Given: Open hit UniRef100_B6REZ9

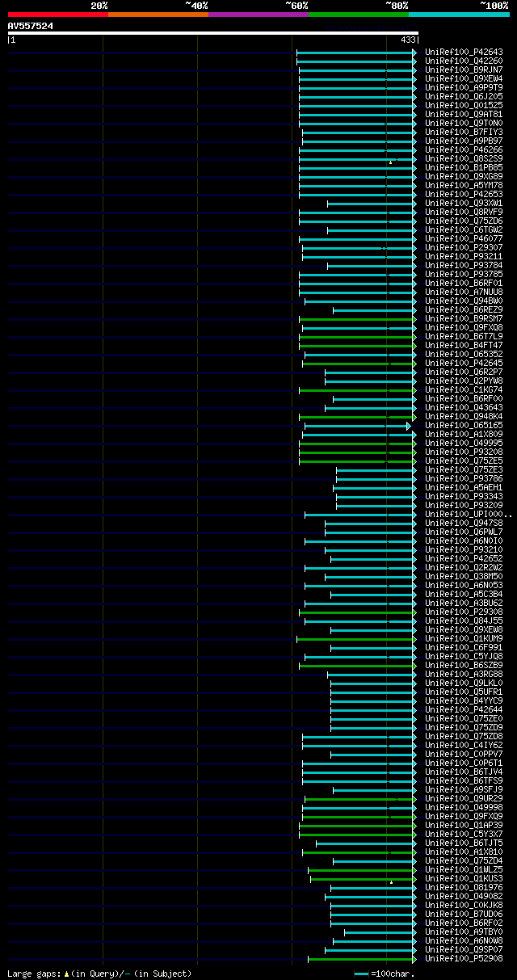Looking at the screenshot, I should (464, 309).
